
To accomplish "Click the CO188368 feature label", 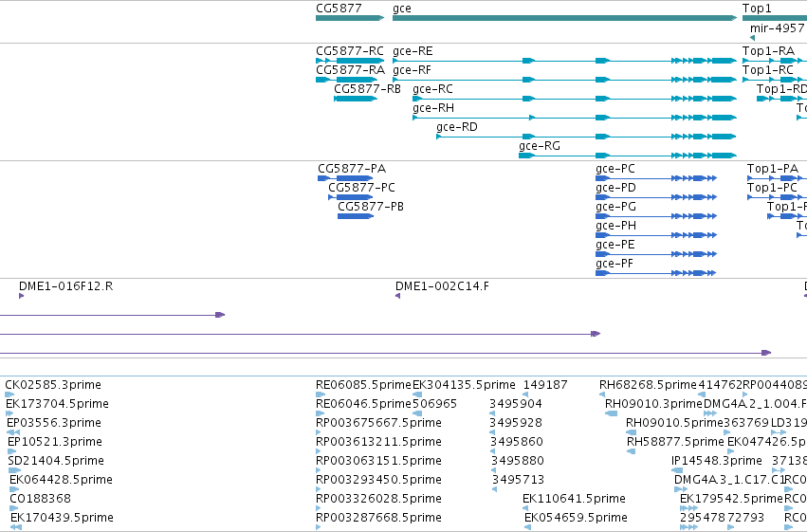I will pyautogui.click(x=40, y=499).
